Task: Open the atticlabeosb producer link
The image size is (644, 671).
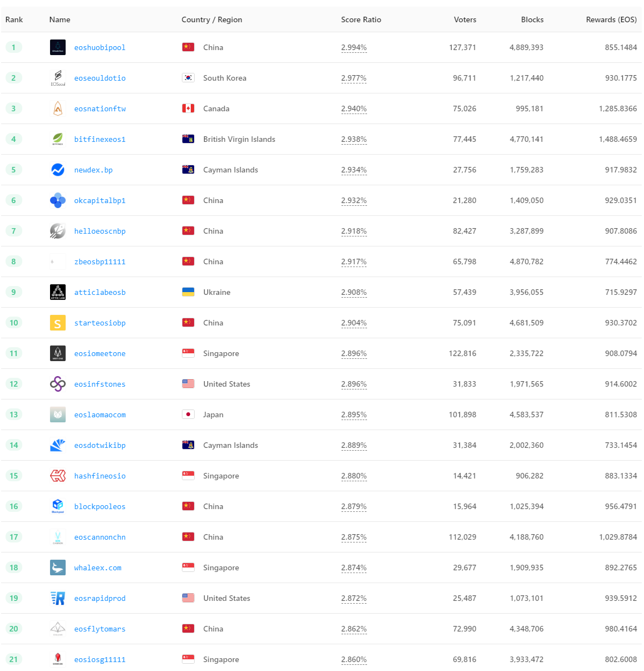Action: click(x=100, y=293)
